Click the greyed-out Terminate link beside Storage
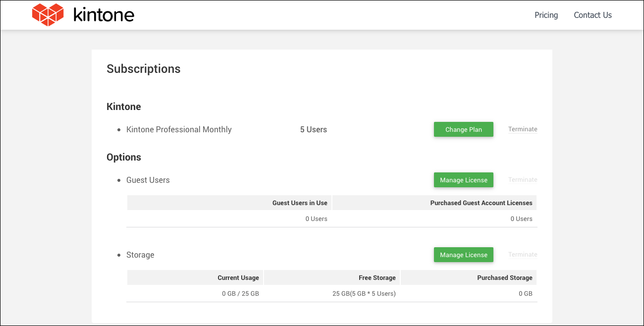This screenshot has width=644, height=326. (x=522, y=255)
